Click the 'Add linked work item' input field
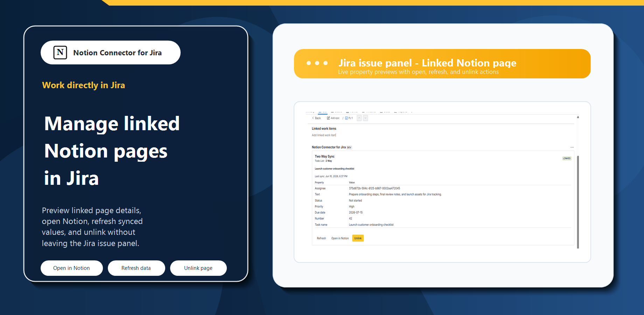This screenshot has height=315, width=644. [324, 135]
